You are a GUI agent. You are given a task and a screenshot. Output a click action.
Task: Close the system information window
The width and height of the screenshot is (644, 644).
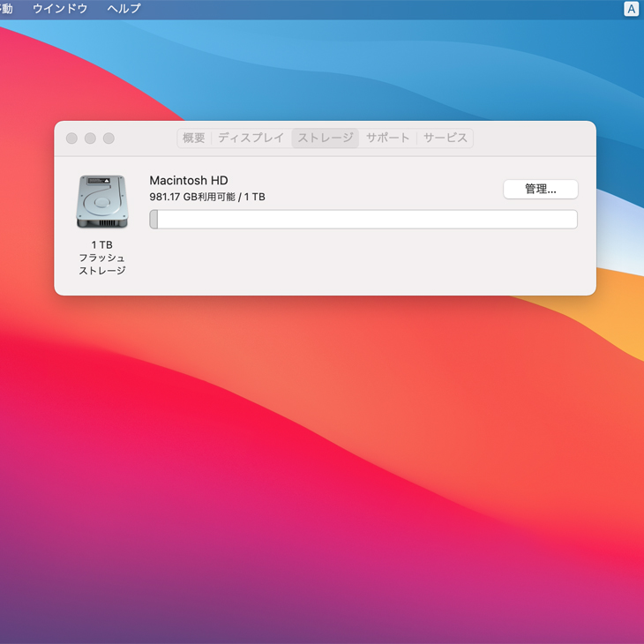pyautogui.click(x=71, y=139)
